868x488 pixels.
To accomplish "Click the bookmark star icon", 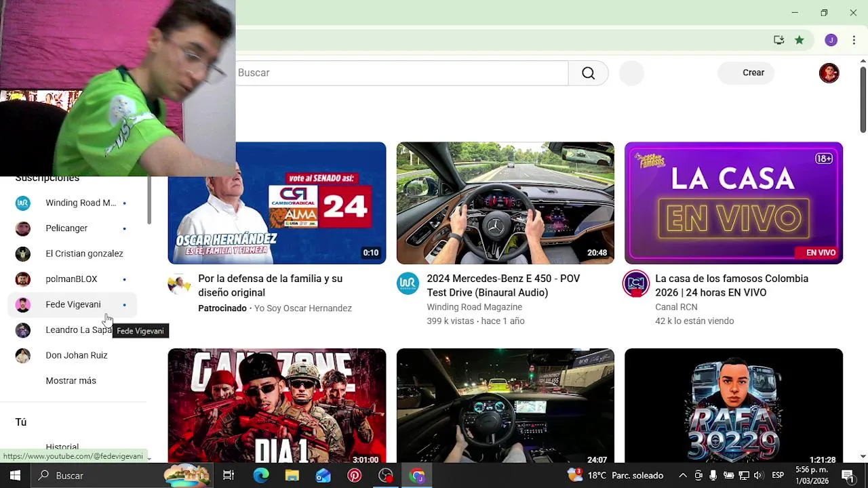I will pyautogui.click(x=800, y=40).
